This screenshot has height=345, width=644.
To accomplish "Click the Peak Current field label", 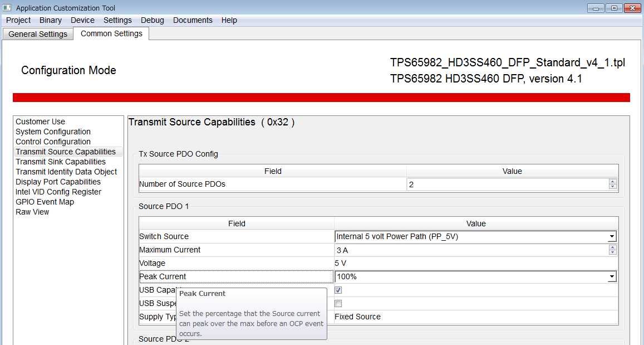I will point(163,277).
